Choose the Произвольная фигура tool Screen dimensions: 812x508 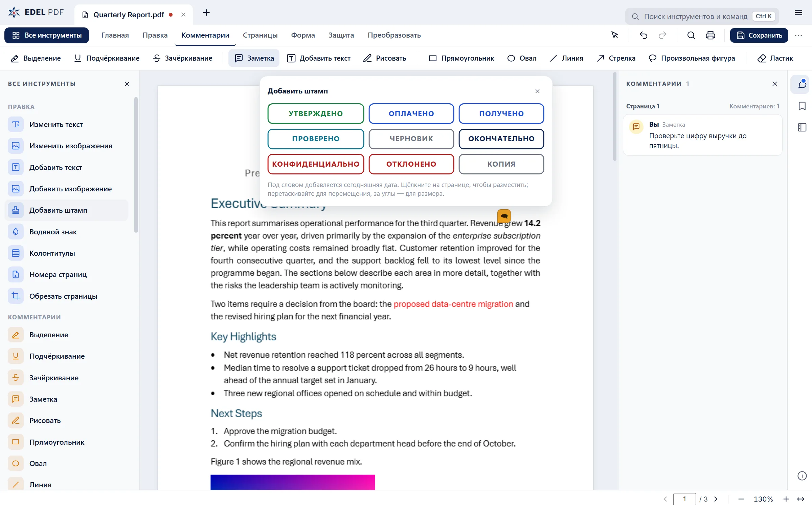[691, 58]
